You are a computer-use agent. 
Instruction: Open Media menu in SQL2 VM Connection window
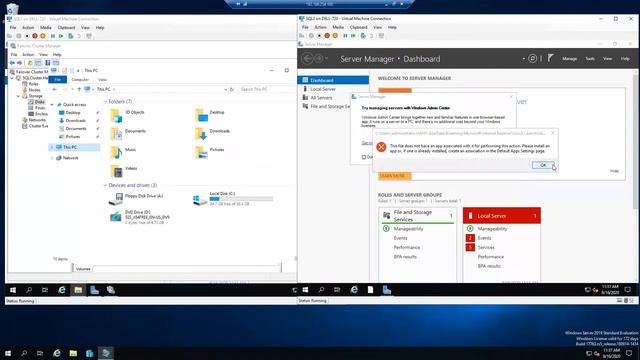[338, 27]
